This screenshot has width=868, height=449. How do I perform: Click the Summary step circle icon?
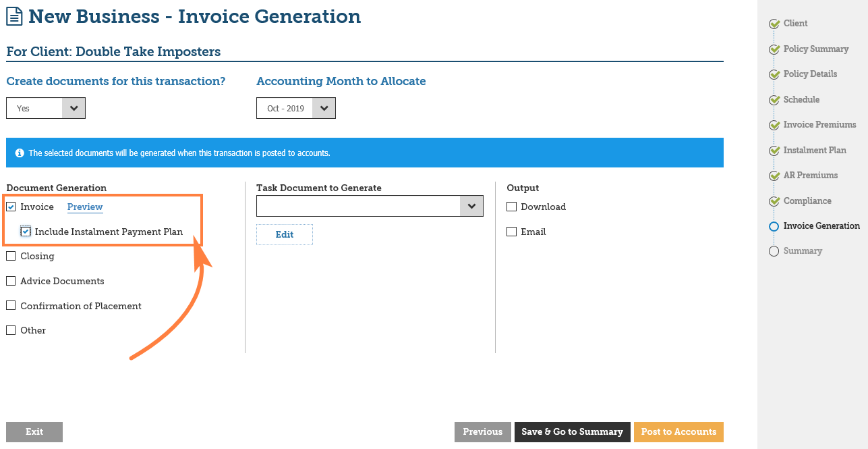[x=774, y=251]
